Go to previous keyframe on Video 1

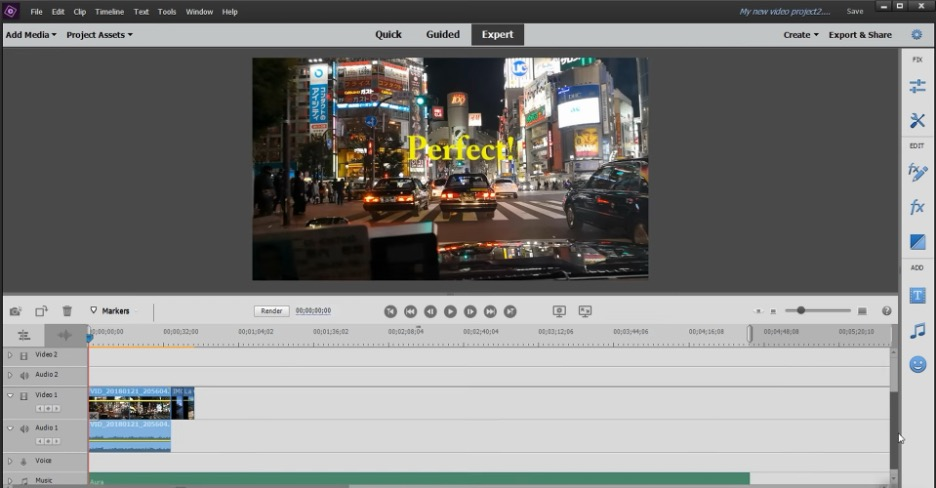(x=39, y=409)
